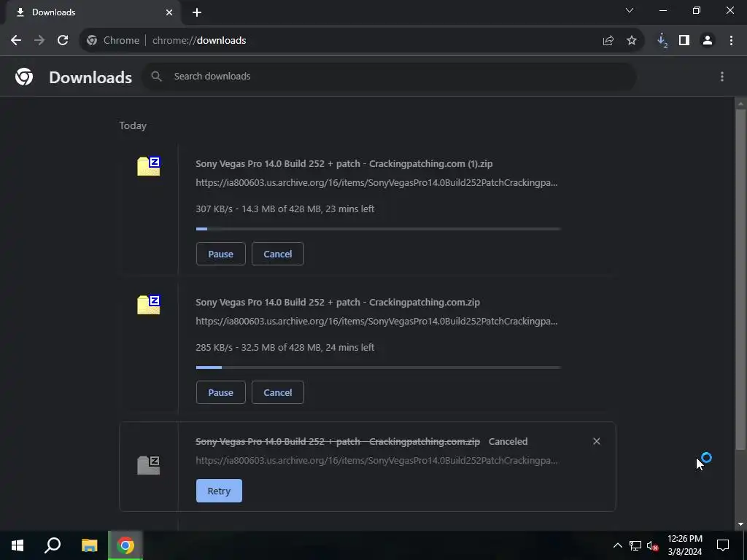747x560 pixels.
Task: Click the greyed zip icon of canceled download
Action: click(149, 465)
